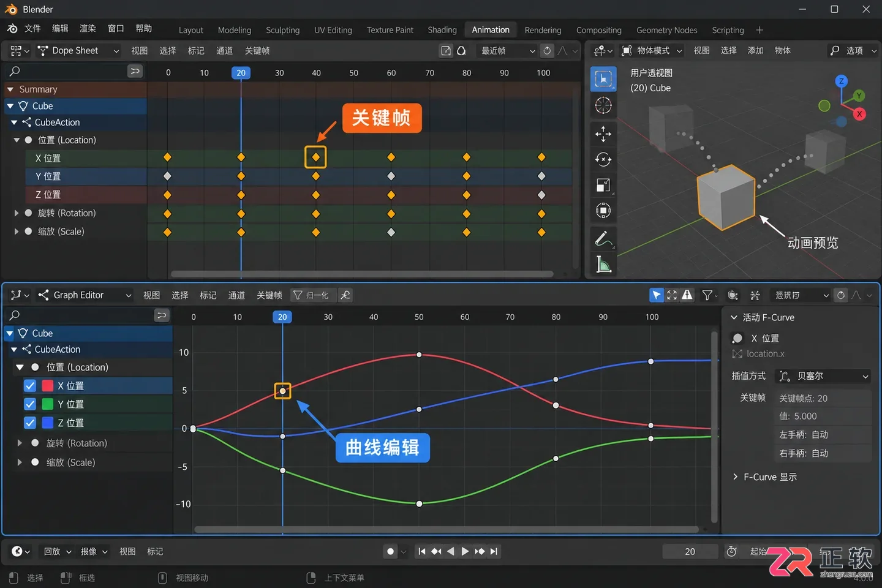Select the Measure ruler tool
Screen dimensions: 882x588
coord(603,264)
